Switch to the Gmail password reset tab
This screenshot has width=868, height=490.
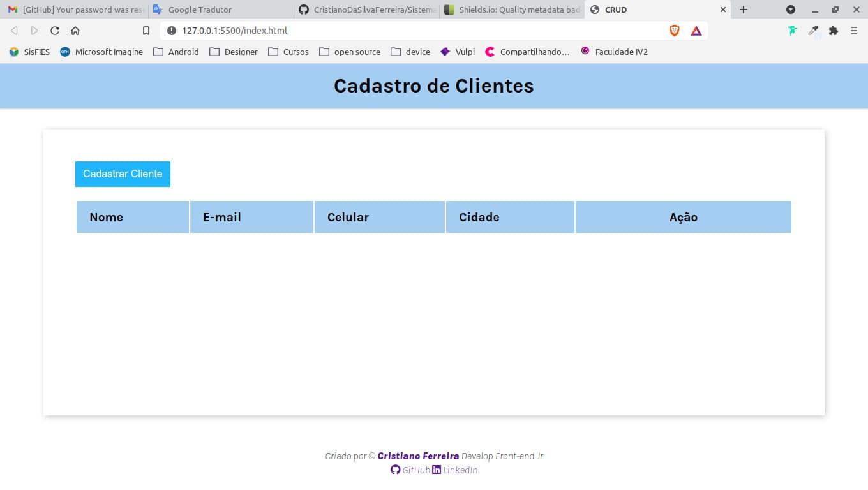point(75,10)
